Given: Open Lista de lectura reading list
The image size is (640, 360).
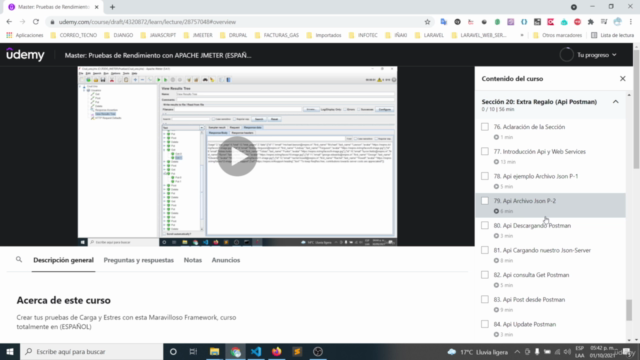Looking at the screenshot, I should tap(613, 35).
